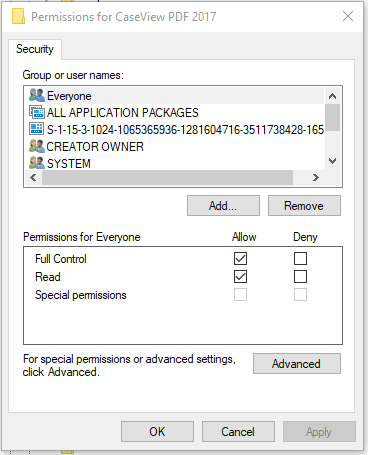Click the Special permissions label
The width and height of the screenshot is (368, 455).
tap(81, 295)
